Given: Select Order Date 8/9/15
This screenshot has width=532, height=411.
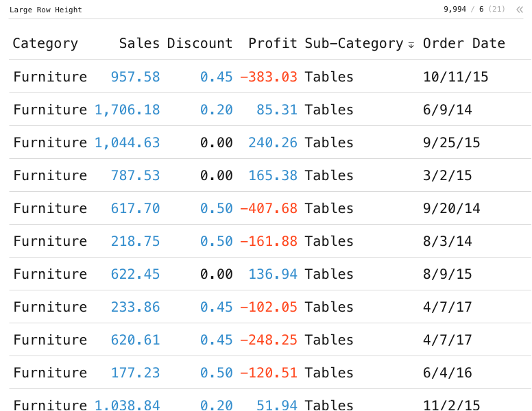Looking at the screenshot, I should tap(447, 274).
